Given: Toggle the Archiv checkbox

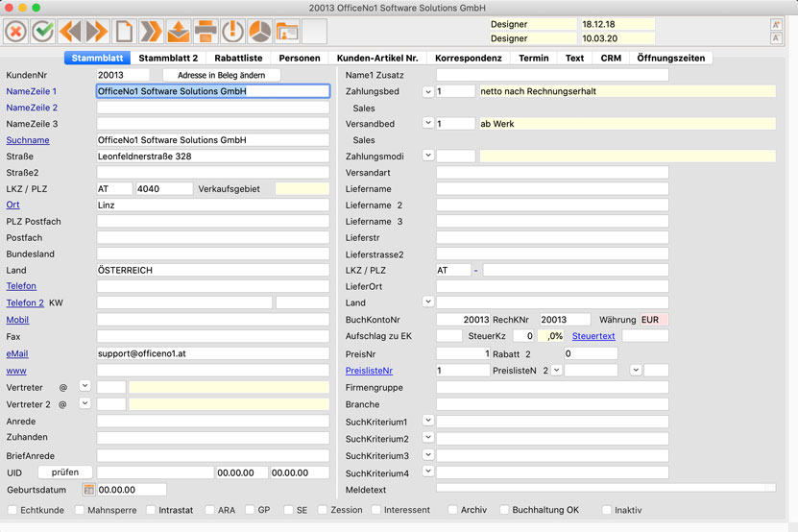Looking at the screenshot, I should click(x=452, y=510).
